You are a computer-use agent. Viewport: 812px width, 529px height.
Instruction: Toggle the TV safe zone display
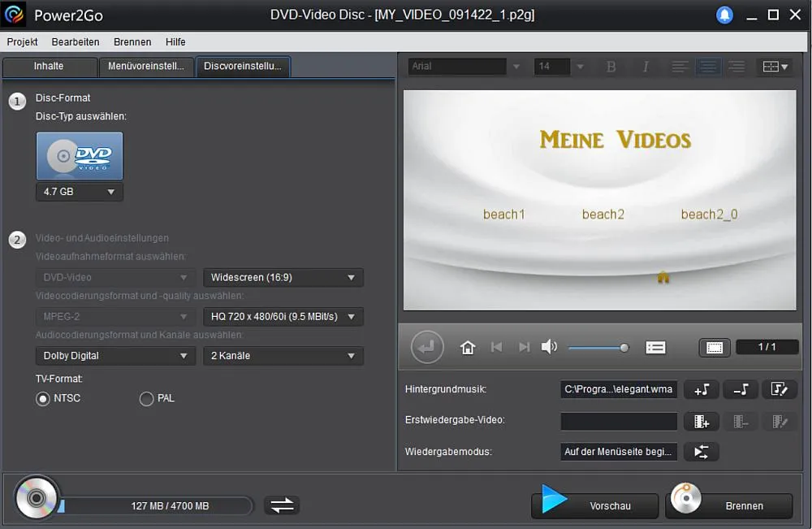(714, 346)
